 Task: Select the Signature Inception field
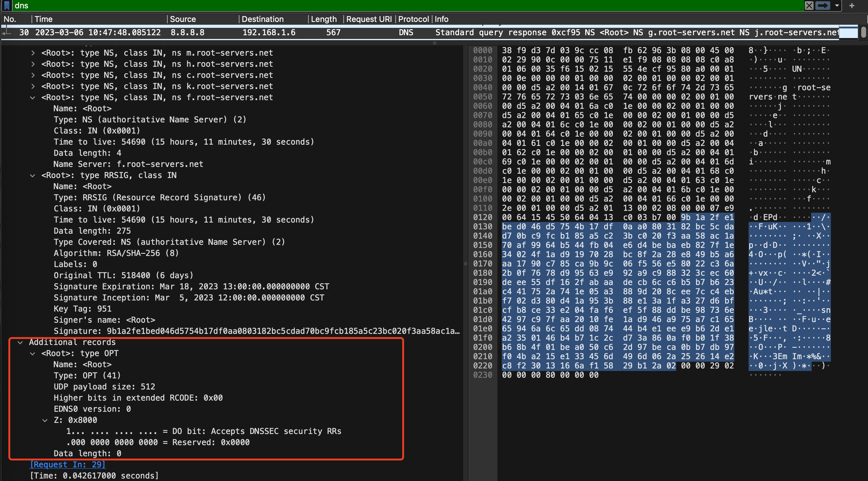189,297
